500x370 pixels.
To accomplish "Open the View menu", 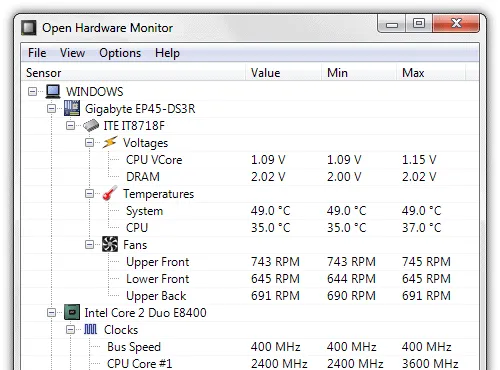I will 72,53.
